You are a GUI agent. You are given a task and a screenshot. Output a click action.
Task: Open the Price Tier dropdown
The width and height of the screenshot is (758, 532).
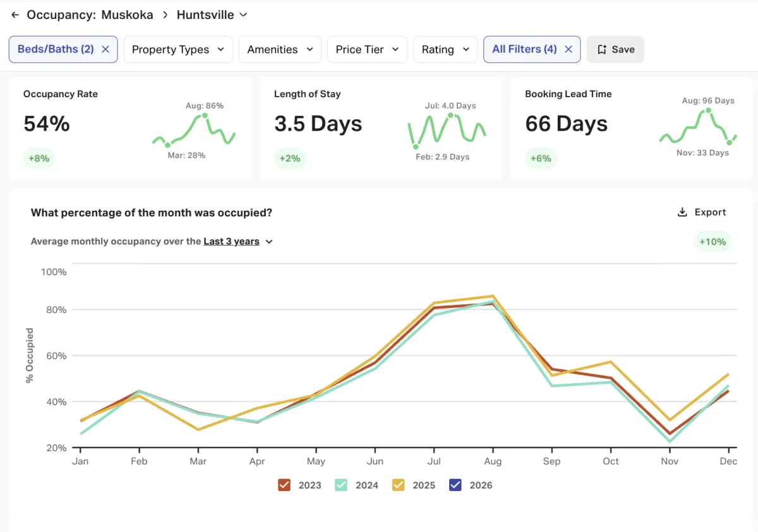(x=367, y=49)
